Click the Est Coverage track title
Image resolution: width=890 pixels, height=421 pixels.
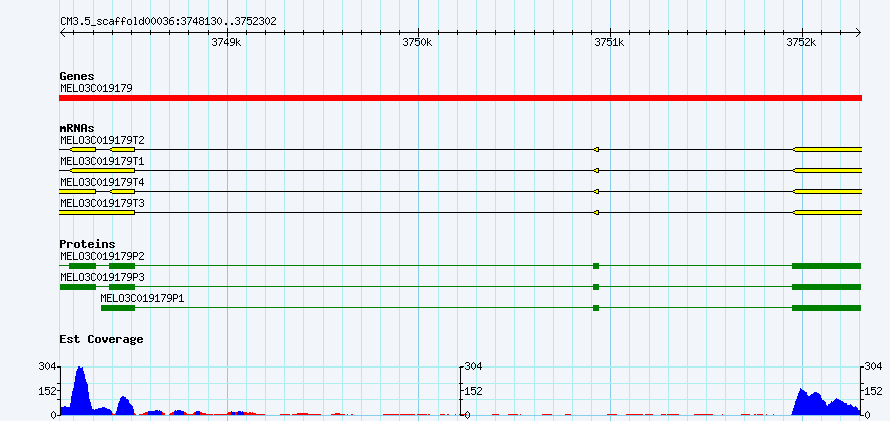click(102, 339)
